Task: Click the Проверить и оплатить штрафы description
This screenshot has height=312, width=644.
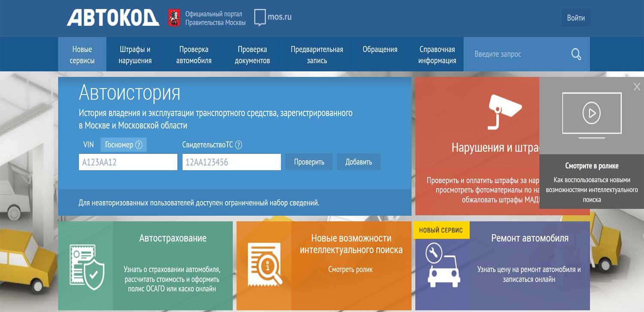Action: 483,190
